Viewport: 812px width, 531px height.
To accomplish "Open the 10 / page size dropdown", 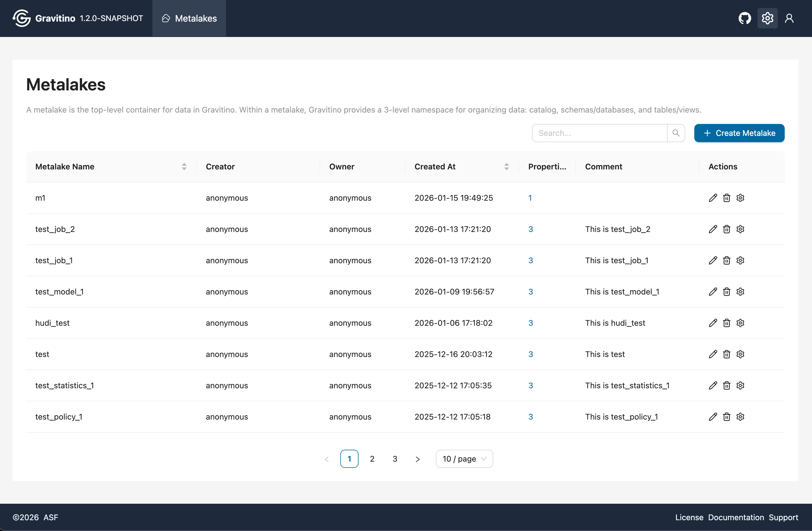I will pyautogui.click(x=464, y=459).
